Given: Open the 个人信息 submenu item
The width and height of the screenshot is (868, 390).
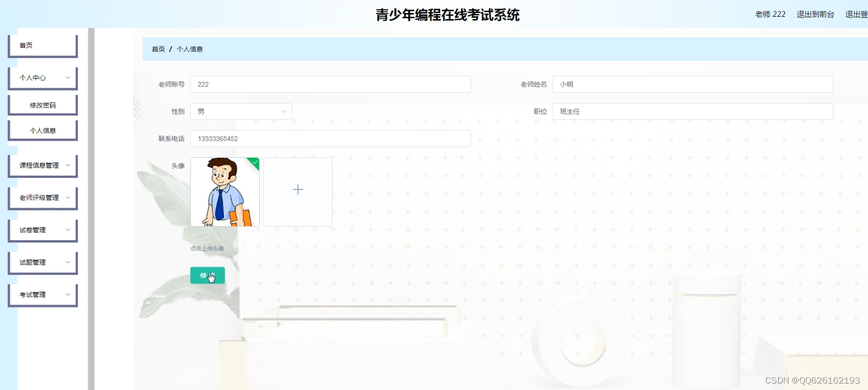Looking at the screenshot, I should pos(43,130).
